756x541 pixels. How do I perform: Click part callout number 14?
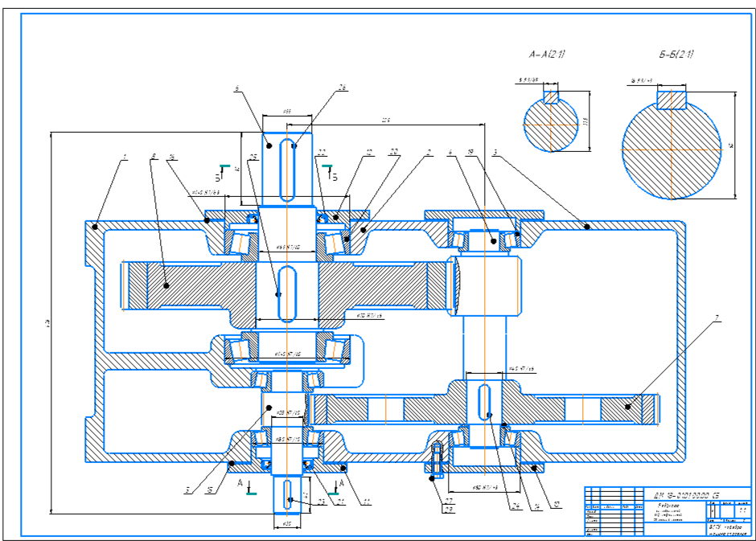[536, 506]
